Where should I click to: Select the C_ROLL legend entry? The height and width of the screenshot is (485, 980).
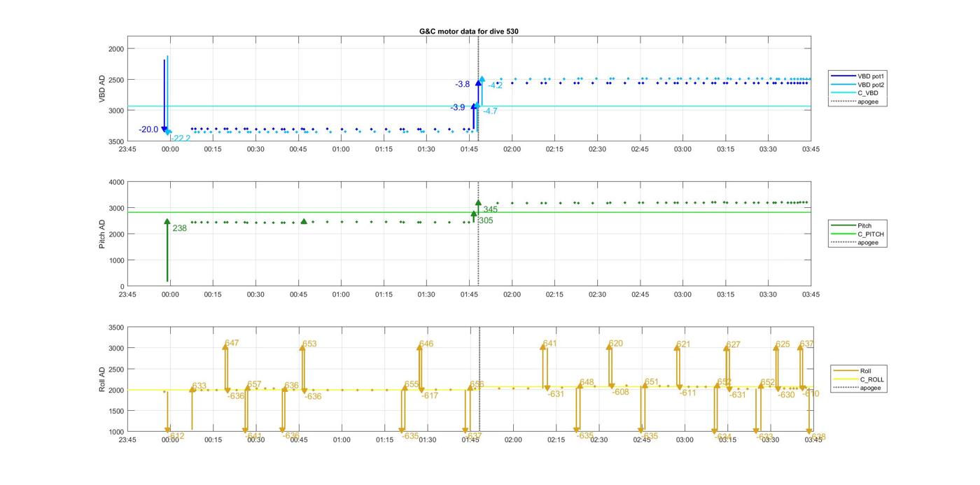tap(858, 379)
